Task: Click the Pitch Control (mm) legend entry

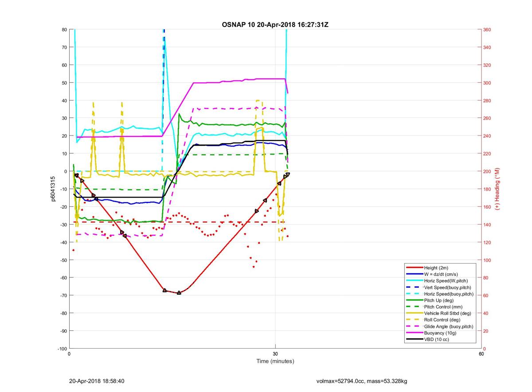Action: coord(443,307)
